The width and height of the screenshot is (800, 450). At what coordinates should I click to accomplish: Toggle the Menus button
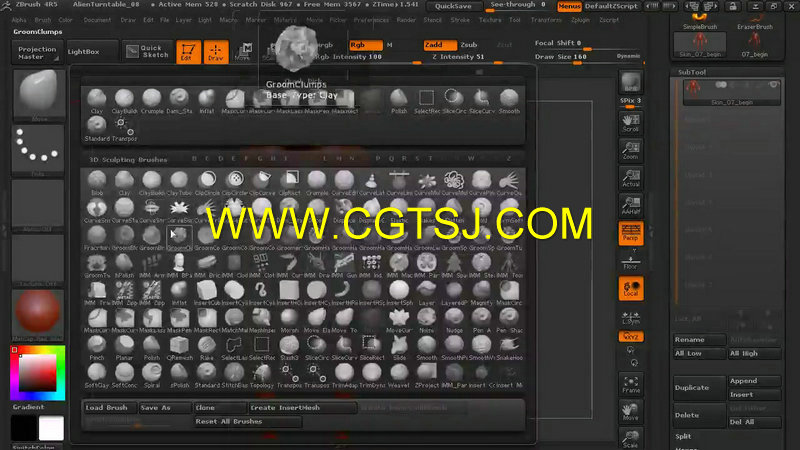pos(569,6)
